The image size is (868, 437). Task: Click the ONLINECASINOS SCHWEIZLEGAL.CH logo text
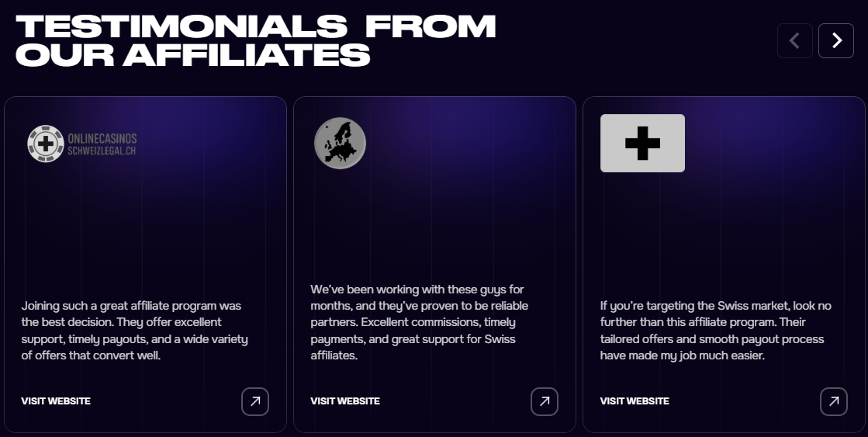(102, 144)
